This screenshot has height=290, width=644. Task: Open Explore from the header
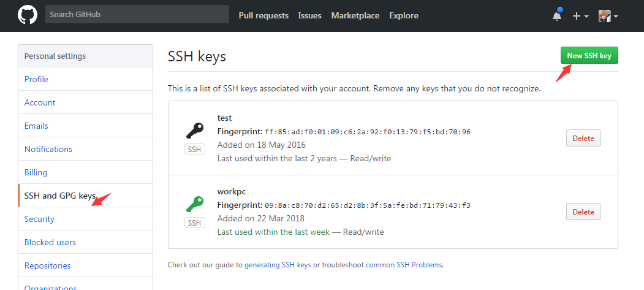(404, 15)
